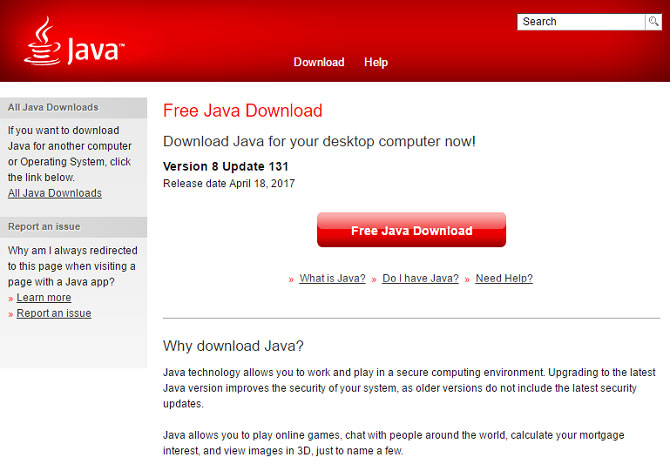Open the Need Help? link
Viewport: 670px width, 464px height.
pyautogui.click(x=504, y=279)
